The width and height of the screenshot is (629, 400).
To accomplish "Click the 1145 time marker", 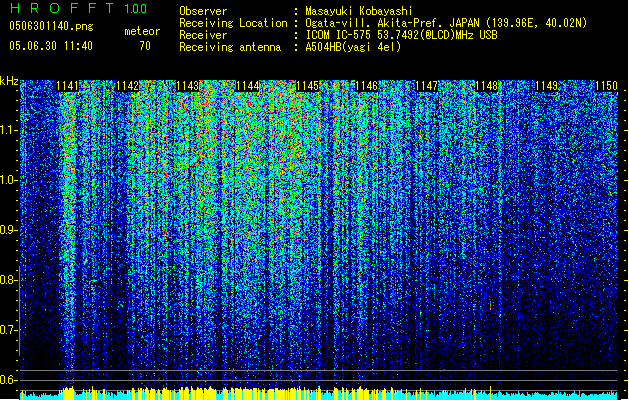I will click(307, 86).
